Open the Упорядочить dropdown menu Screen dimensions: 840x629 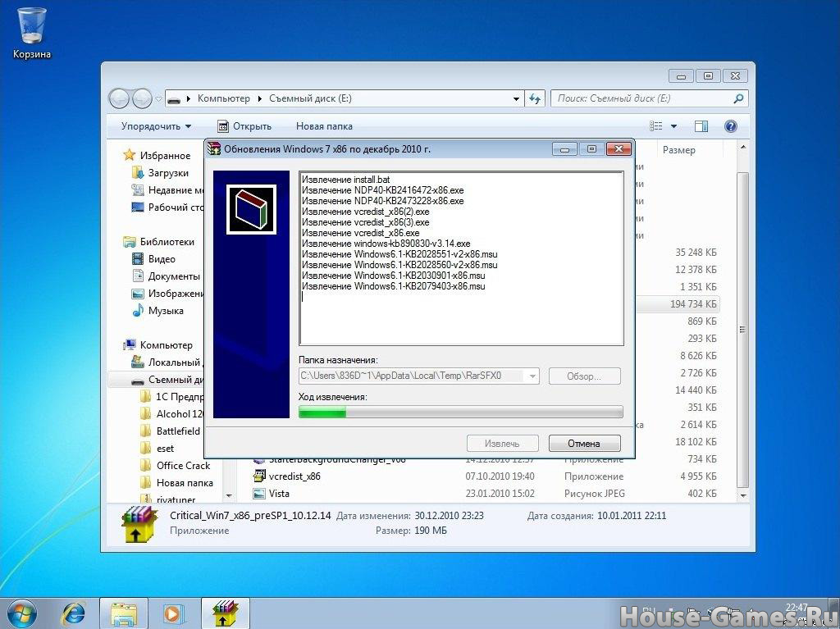point(156,126)
